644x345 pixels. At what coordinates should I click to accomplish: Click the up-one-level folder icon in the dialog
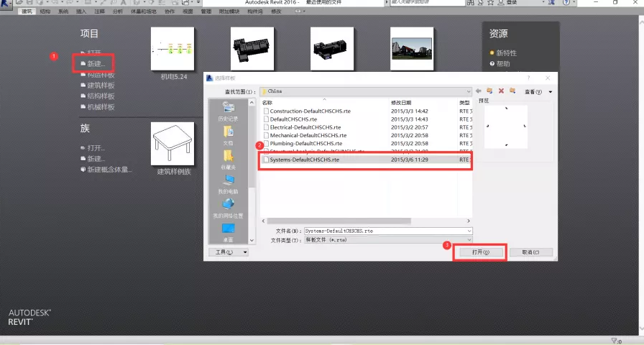pos(489,91)
